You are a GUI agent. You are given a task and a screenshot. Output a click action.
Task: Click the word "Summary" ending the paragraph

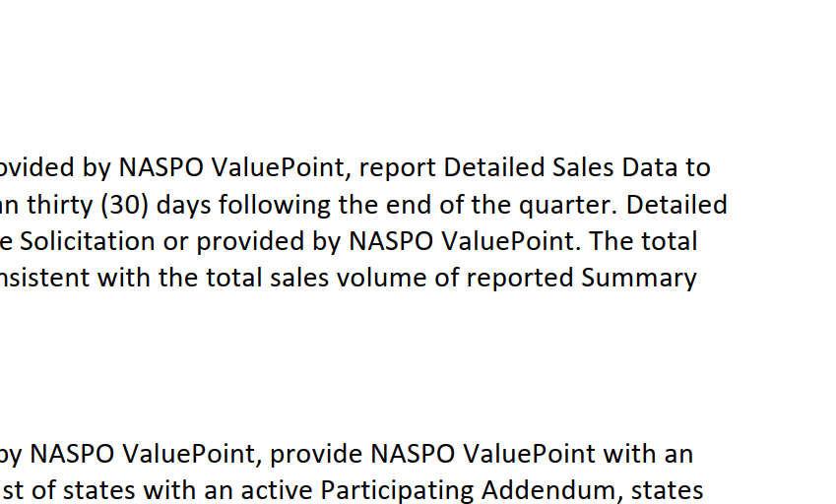(x=638, y=279)
